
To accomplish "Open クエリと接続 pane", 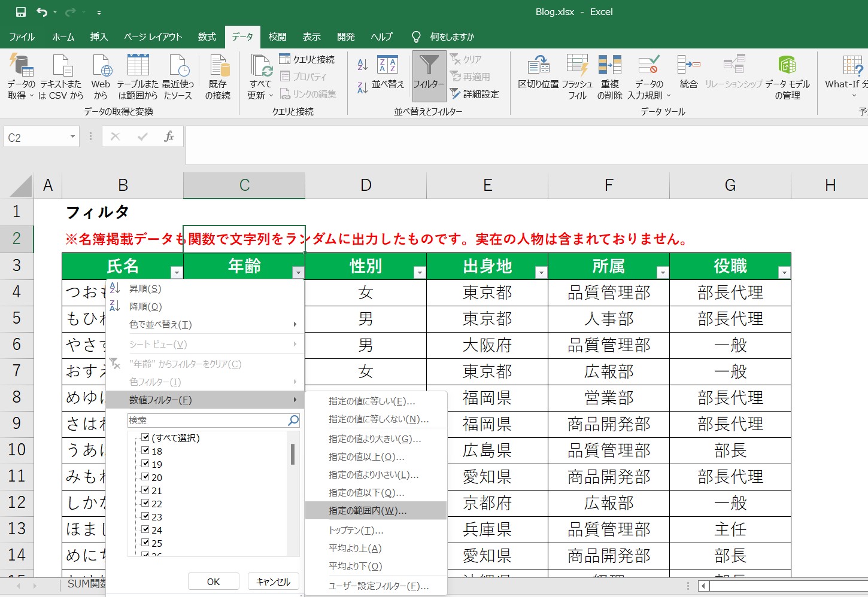I will tap(307, 59).
